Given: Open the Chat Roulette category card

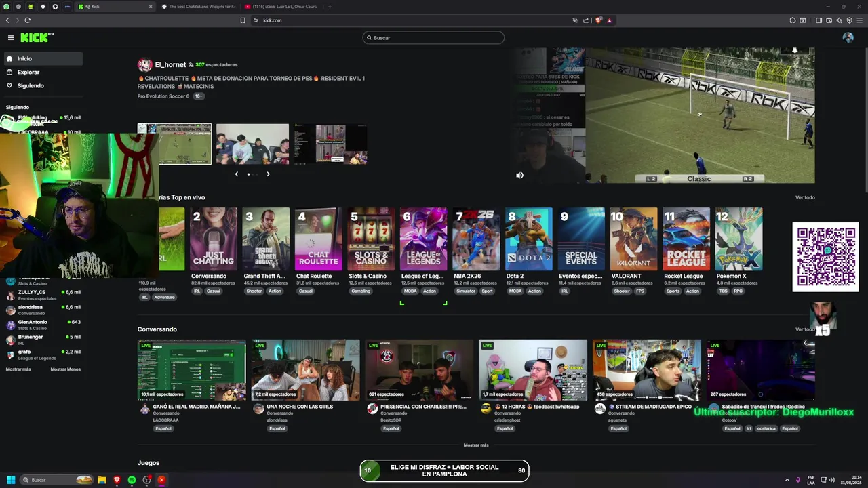Looking at the screenshot, I should pos(318,239).
